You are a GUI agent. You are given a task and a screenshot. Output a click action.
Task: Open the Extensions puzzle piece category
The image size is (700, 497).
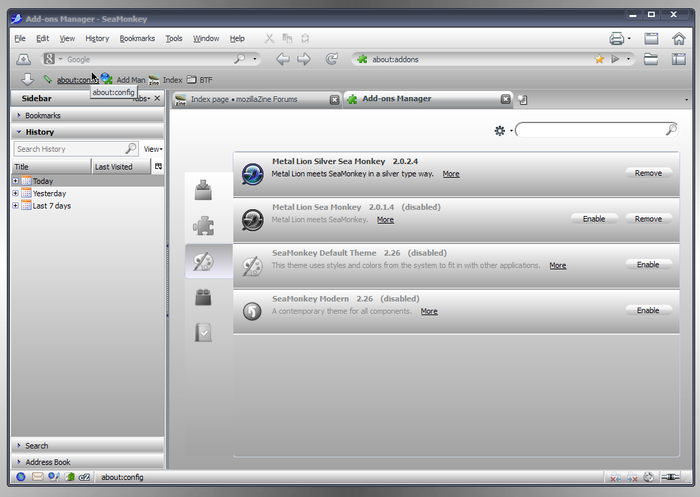(x=203, y=226)
